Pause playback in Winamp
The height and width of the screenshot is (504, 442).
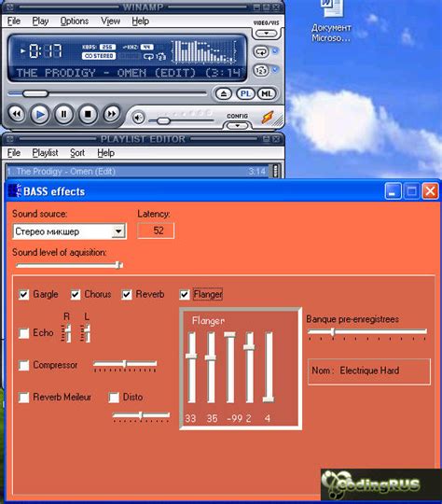[63, 114]
